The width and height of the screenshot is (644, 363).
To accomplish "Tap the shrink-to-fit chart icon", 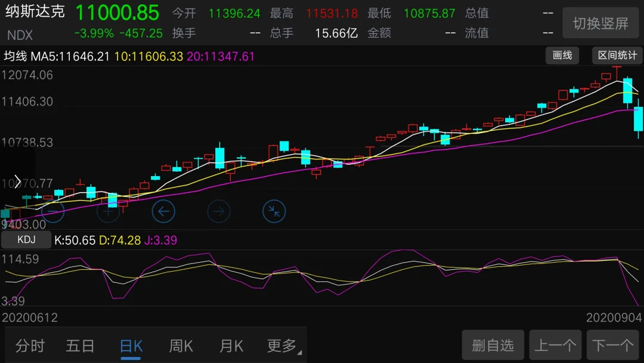I will click(x=274, y=211).
